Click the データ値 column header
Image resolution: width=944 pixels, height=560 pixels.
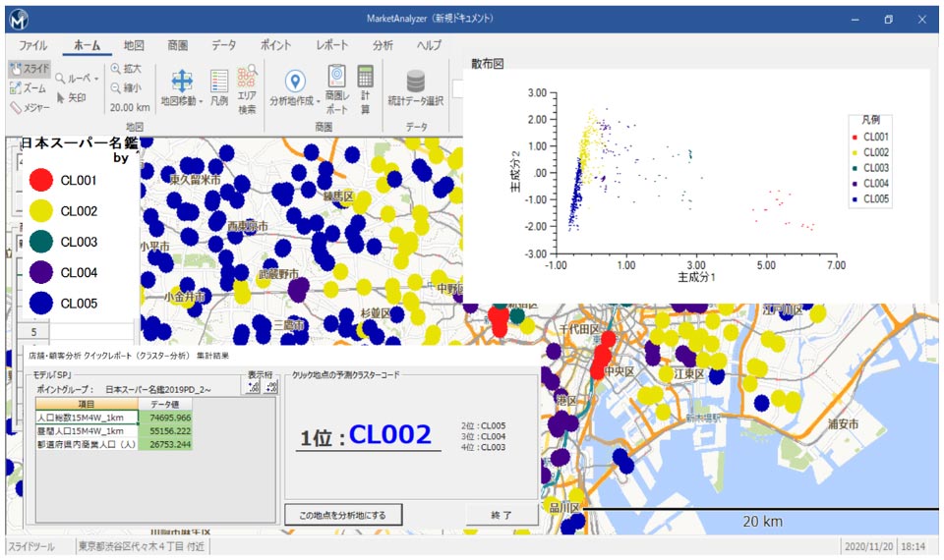tap(165, 404)
